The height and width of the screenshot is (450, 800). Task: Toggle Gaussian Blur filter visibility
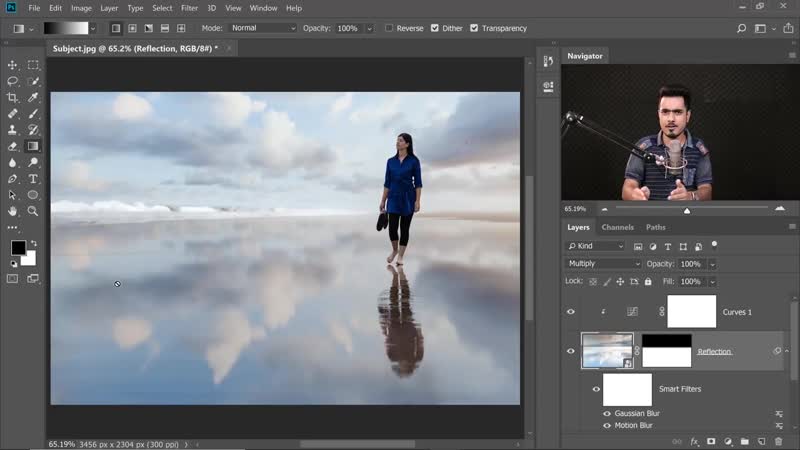[607, 412]
